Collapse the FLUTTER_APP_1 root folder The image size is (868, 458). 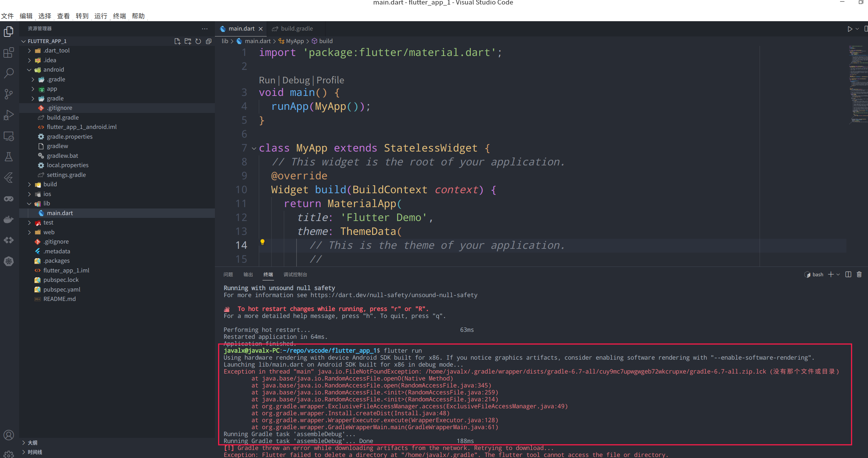coord(24,41)
